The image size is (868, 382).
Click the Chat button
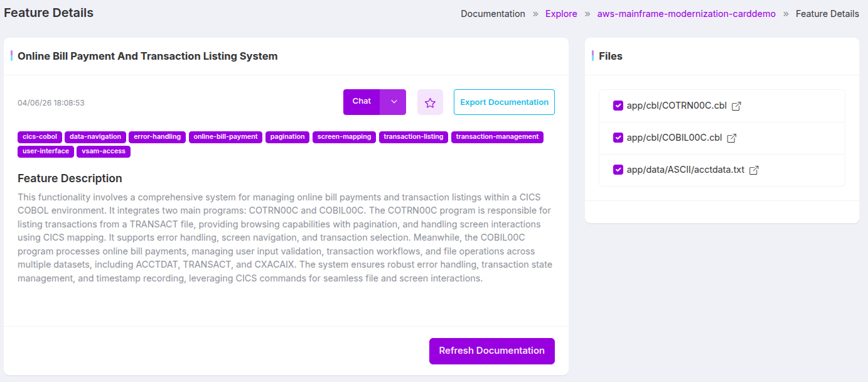(x=362, y=102)
